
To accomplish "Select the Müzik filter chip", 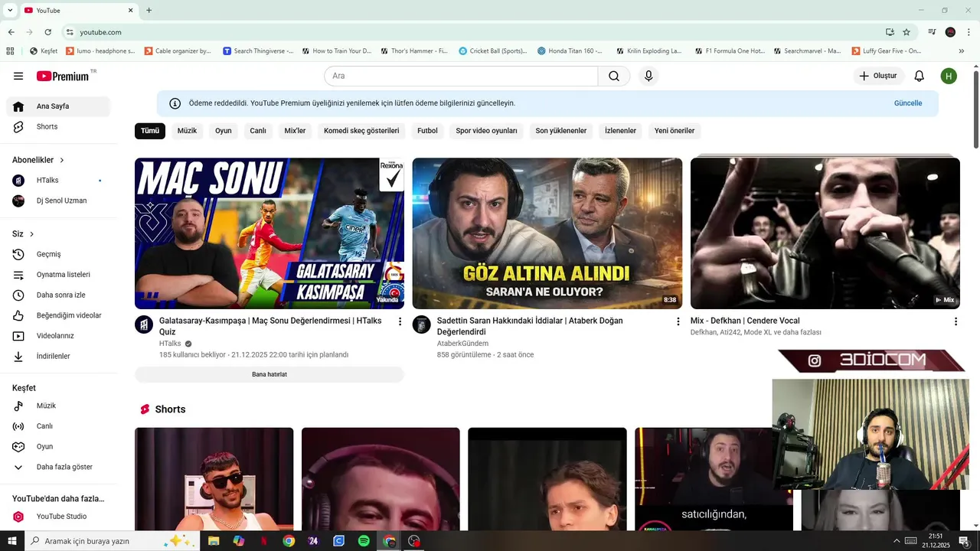I will click(187, 131).
